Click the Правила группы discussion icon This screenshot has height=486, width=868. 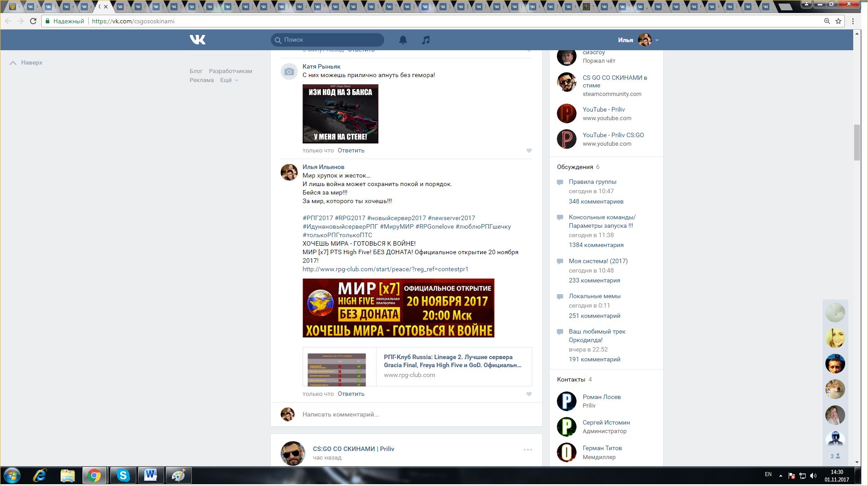560,182
